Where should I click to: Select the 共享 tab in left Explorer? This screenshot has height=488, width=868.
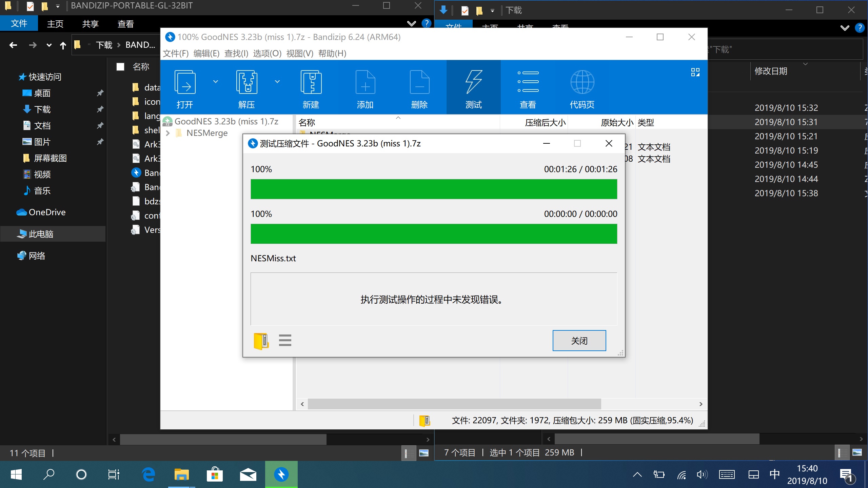coord(91,24)
